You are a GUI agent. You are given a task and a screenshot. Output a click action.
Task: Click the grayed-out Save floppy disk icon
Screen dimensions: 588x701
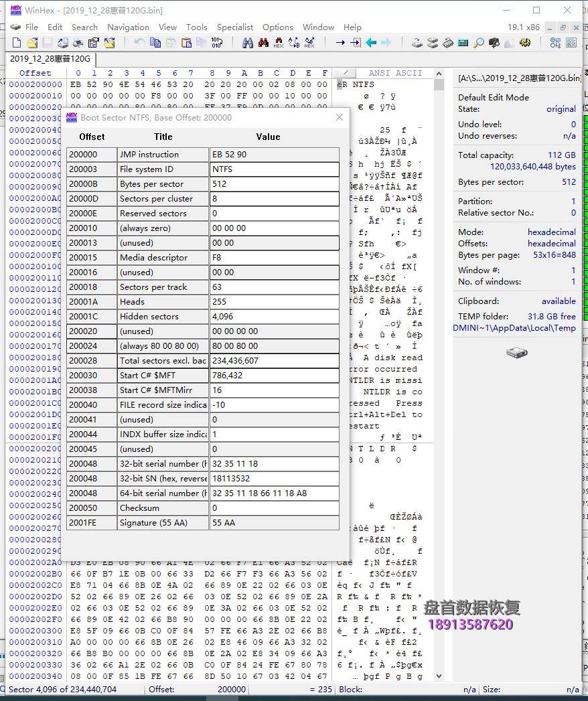click(48, 43)
